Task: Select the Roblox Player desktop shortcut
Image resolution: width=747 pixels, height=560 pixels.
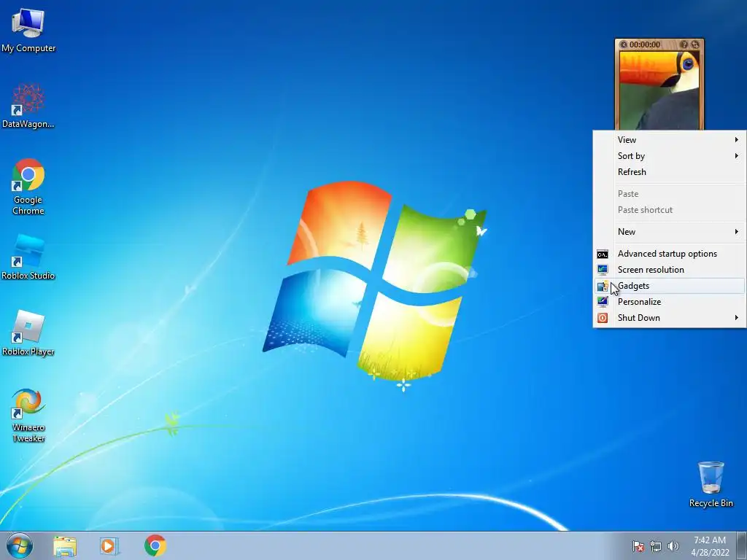Action: pyautogui.click(x=28, y=333)
